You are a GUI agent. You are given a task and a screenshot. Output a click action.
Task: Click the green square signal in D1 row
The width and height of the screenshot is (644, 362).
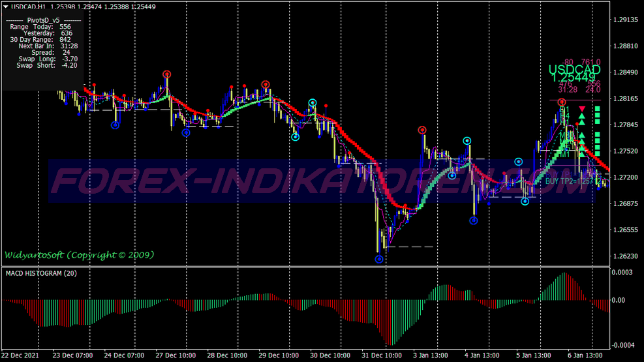coord(597,109)
